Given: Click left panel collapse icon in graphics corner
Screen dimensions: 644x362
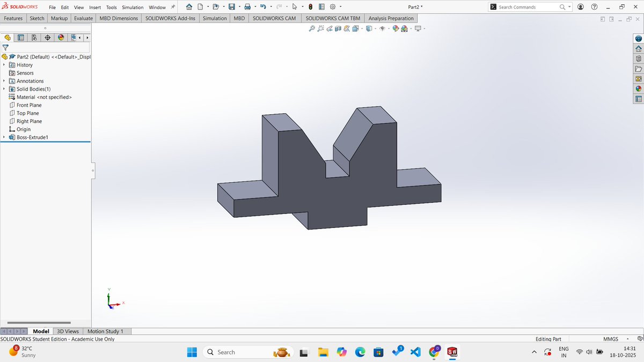Looking at the screenshot, I should click(x=603, y=19).
